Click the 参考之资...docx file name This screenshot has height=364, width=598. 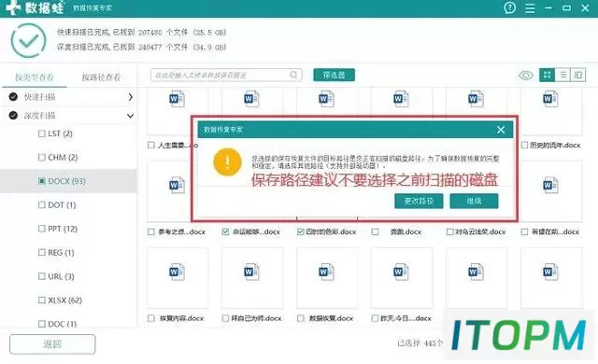(x=181, y=231)
